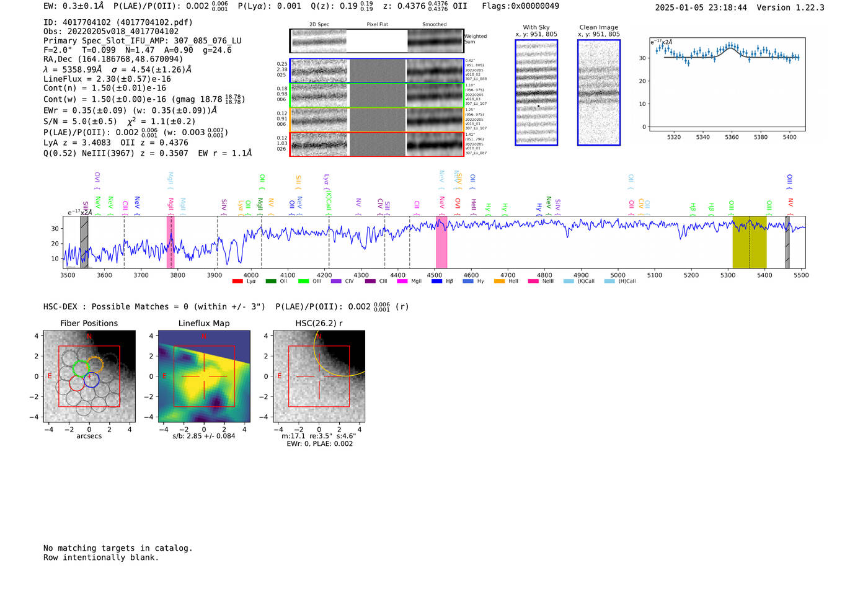Click the pink highlighted band near 4515 Å
This screenshot has width=868, height=591.
point(441,242)
